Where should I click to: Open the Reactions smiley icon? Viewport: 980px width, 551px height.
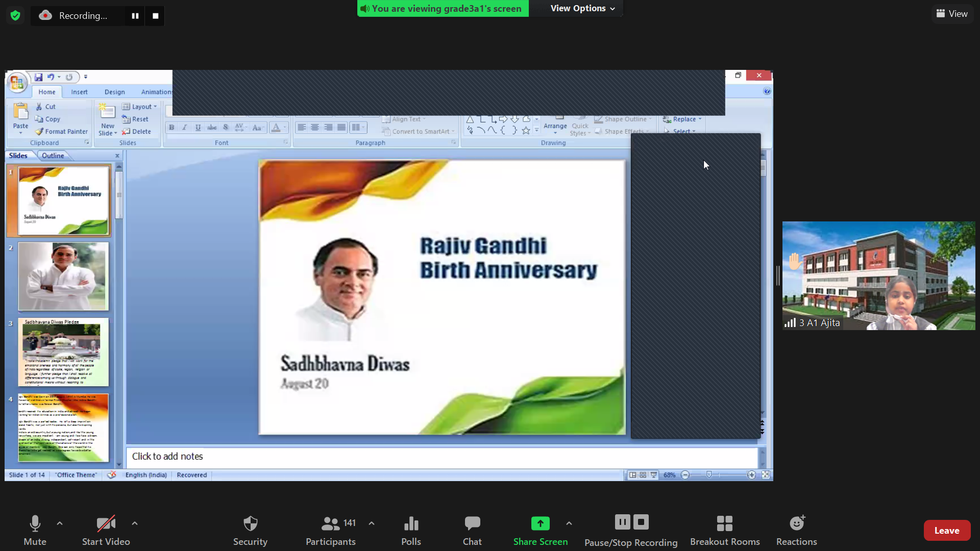[x=796, y=523]
